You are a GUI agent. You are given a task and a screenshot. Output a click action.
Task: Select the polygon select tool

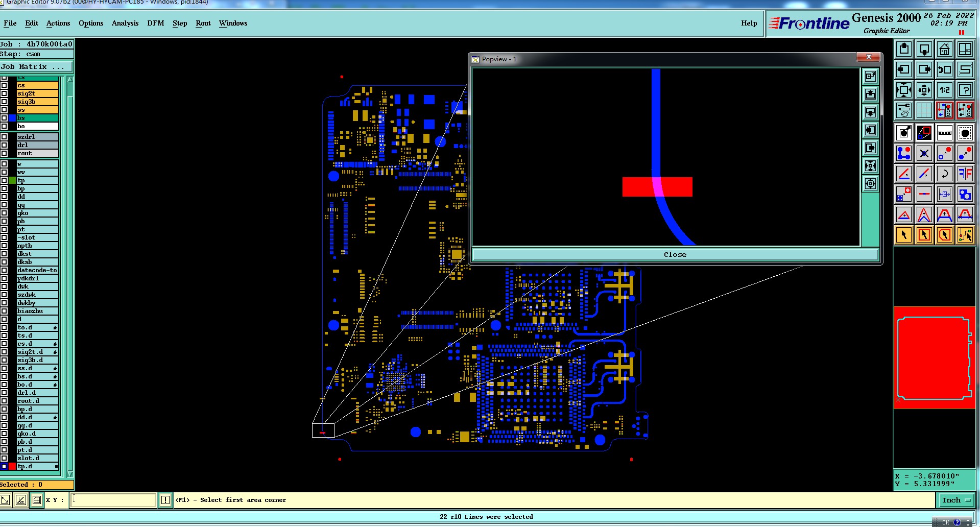point(945,235)
